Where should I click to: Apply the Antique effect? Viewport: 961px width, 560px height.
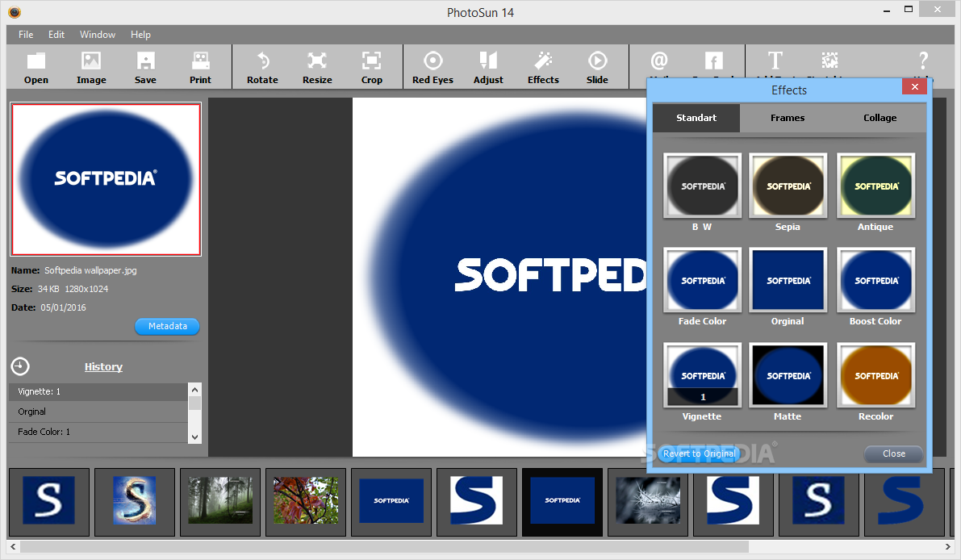pos(875,186)
